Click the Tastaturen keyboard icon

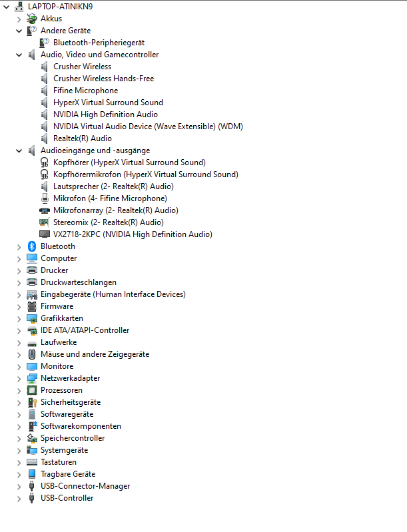click(x=32, y=462)
